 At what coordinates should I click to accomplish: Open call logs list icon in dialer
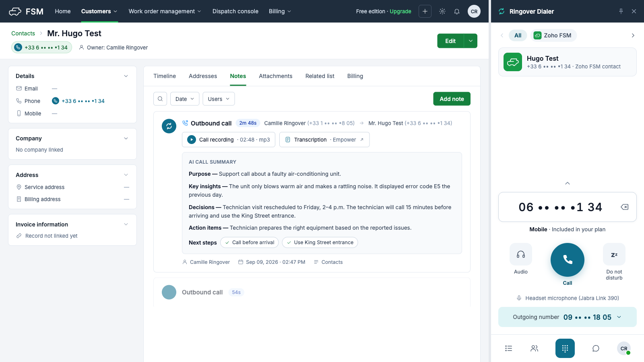click(x=509, y=348)
